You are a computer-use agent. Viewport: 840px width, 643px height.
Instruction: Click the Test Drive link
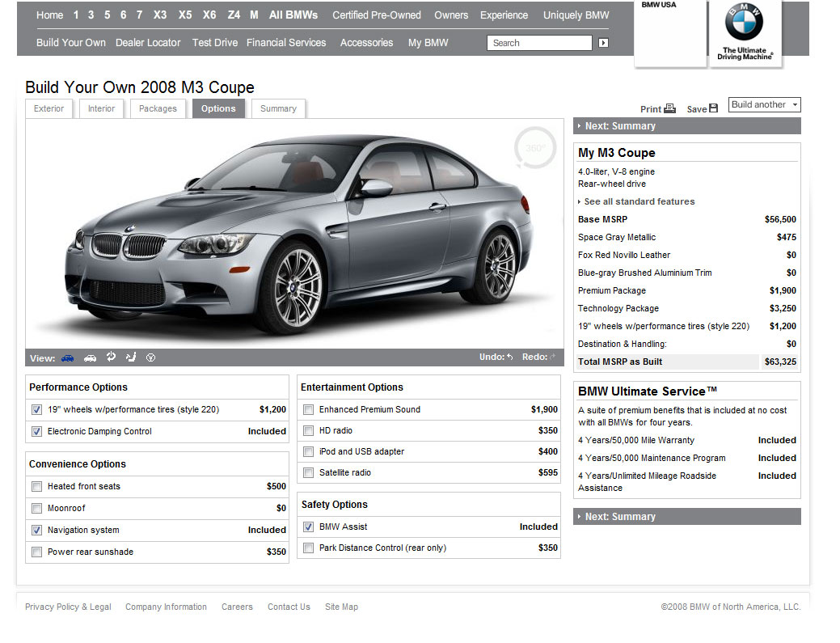(215, 43)
